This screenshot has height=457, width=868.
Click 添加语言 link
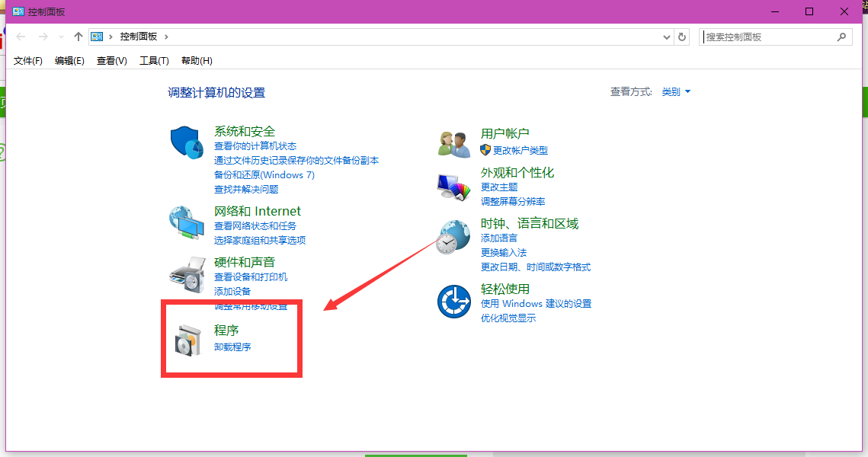499,238
